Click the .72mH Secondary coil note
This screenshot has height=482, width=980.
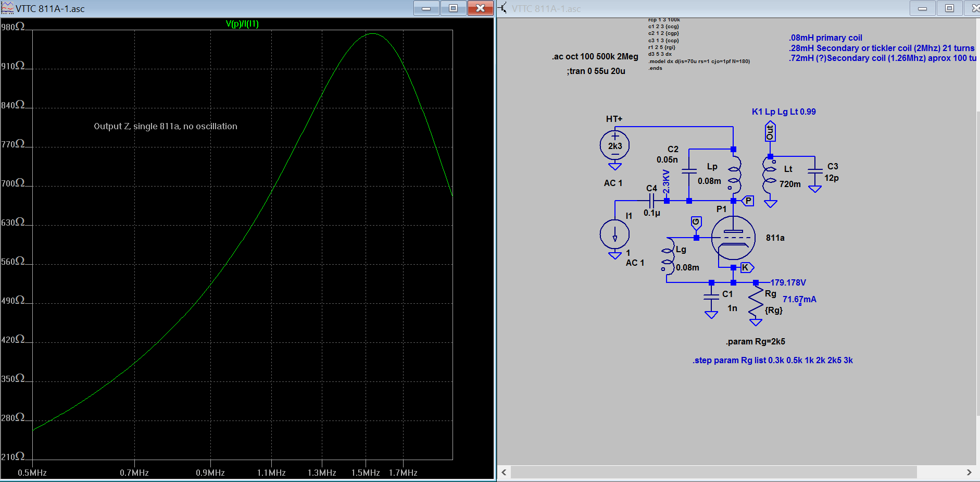click(882, 58)
